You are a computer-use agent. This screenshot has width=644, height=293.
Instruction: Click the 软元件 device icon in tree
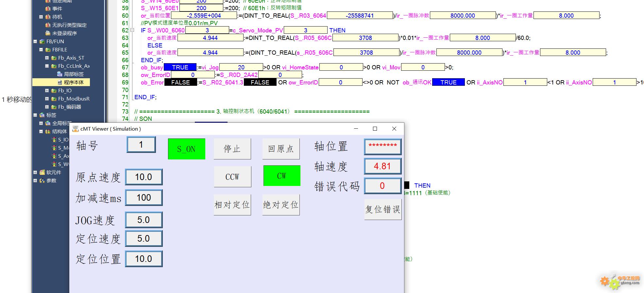point(42,173)
